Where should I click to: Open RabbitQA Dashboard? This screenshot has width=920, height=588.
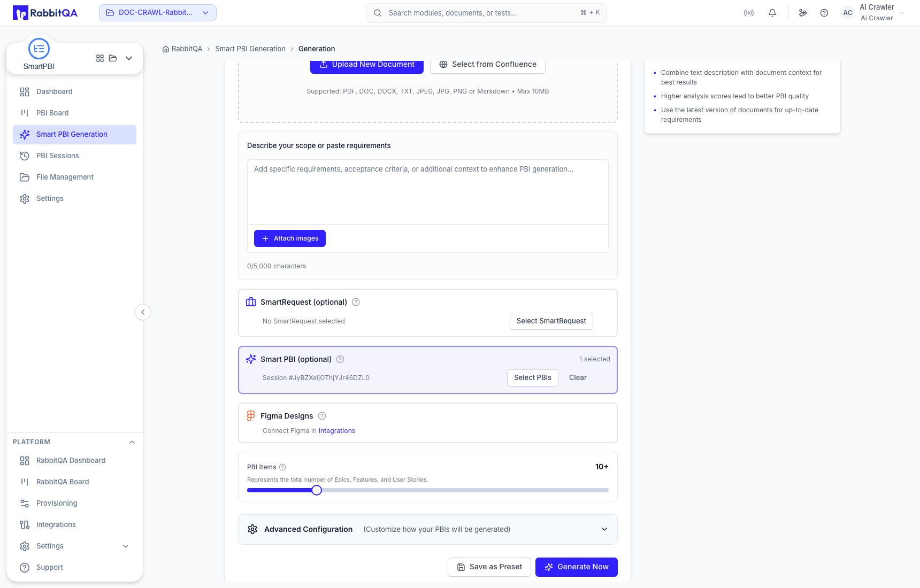(75, 460)
